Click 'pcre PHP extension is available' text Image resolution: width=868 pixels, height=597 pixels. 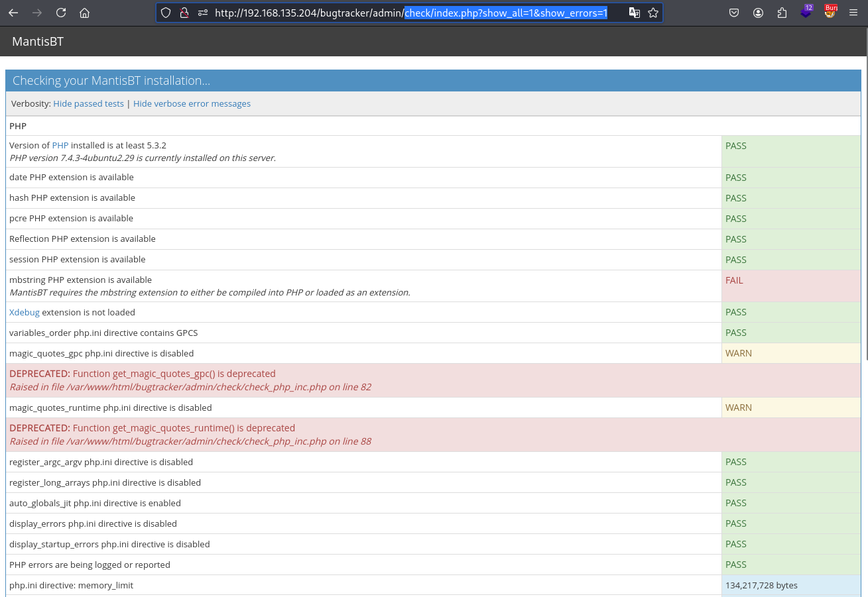pos(71,218)
